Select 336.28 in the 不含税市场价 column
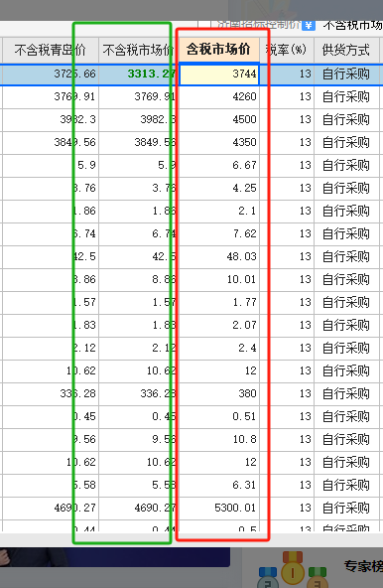Viewport: 383px width, 588px height. (138, 394)
